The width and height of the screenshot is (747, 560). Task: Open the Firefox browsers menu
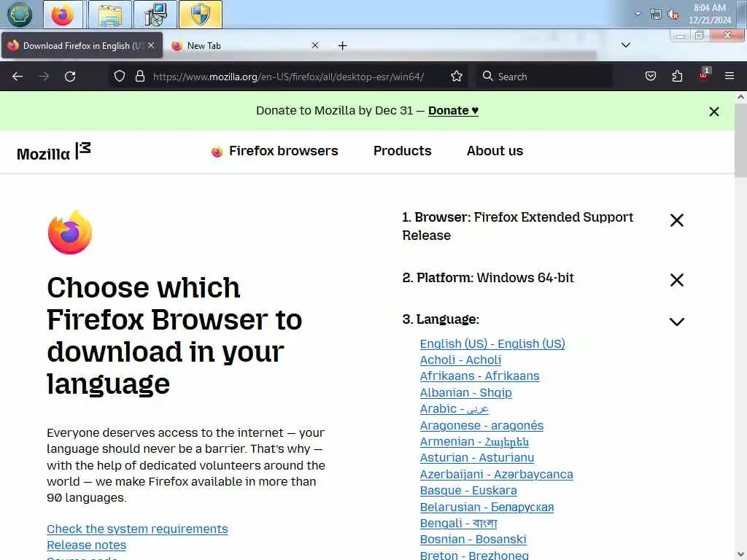pyautogui.click(x=275, y=151)
